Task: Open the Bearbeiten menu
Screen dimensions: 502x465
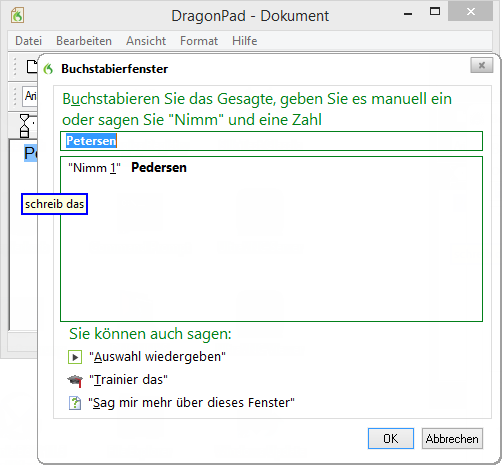Action: (x=84, y=41)
